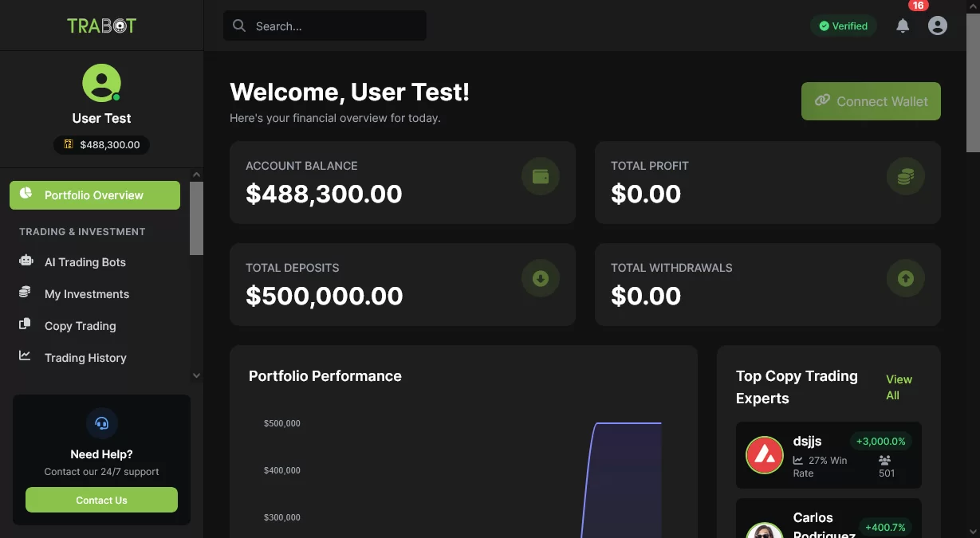Viewport: 980px width, 538px height.
Task: Click the Total Profit coins icon
Action: click(x=906, y=176)
